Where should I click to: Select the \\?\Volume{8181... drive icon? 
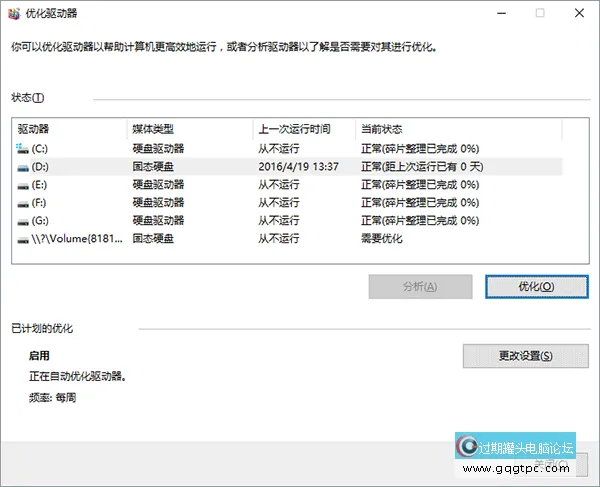[x=23, y=239]
